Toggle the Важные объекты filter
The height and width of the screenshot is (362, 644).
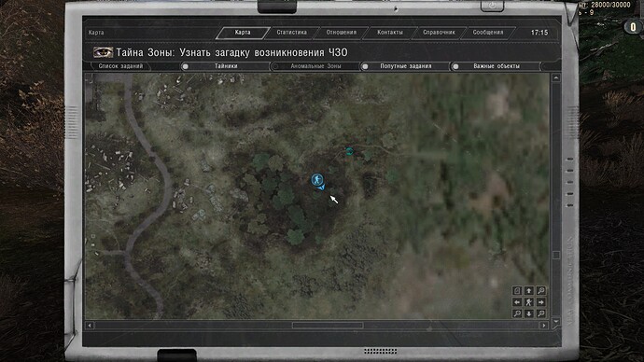pos(496,66)
